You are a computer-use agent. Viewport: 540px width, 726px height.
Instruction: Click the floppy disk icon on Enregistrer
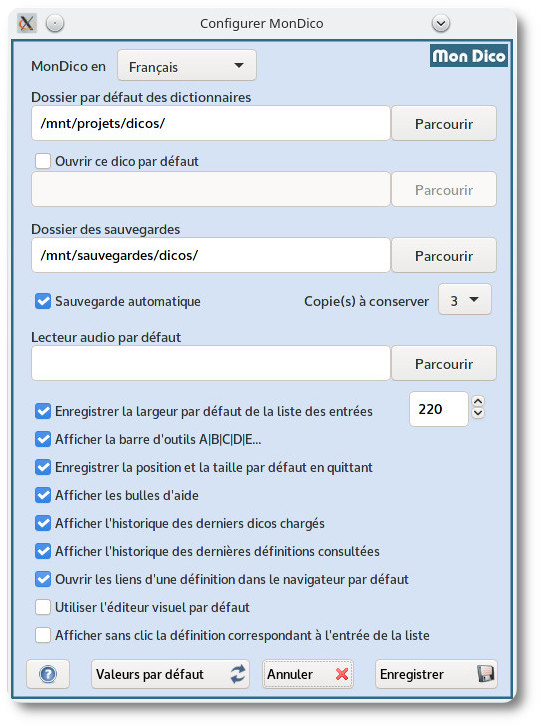tap(485, 674)
